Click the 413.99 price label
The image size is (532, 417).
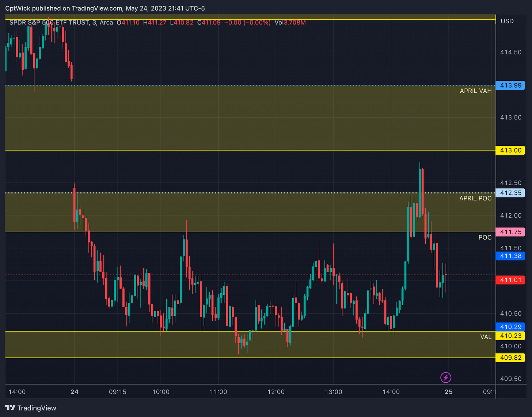(x=510, y=85)
